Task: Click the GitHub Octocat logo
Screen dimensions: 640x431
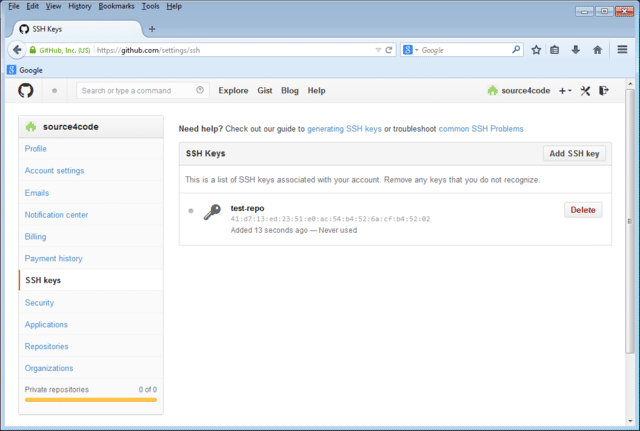Action: (x=26, y=90)
